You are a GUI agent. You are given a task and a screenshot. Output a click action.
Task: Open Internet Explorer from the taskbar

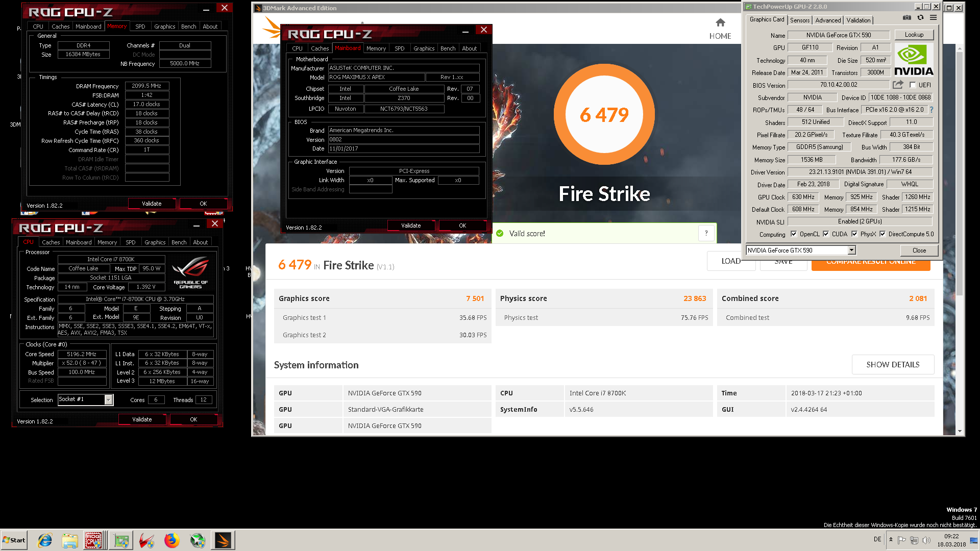point(45,540)
